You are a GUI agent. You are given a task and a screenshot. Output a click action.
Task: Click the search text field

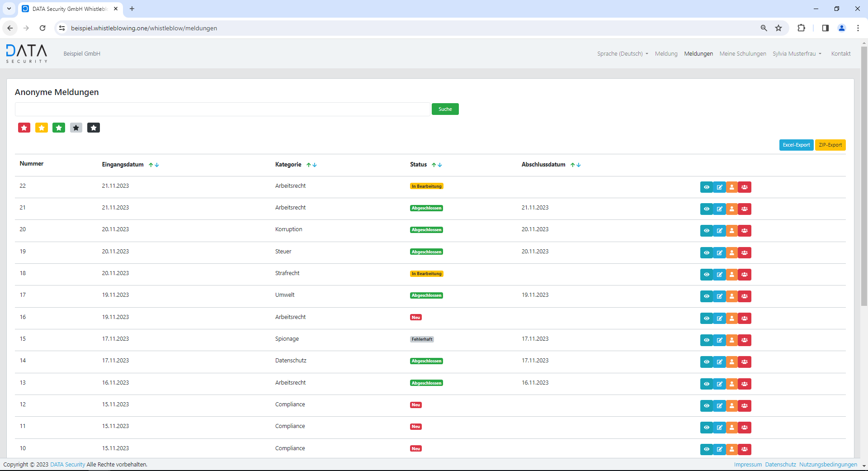[222, 109]
